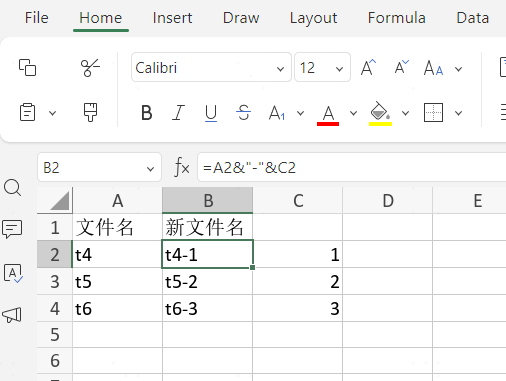The width and height of the screenshot is (506, 381).
Task: Apply the yellow fill color bucket
Action: [x=380, y=114]
